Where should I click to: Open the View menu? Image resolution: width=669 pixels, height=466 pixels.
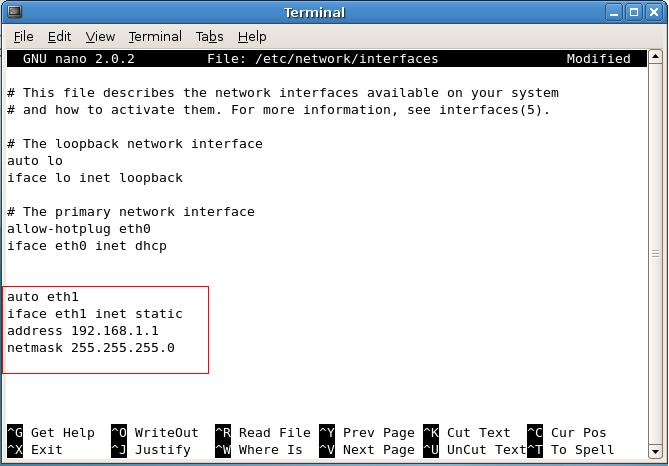tap(100, 37)
